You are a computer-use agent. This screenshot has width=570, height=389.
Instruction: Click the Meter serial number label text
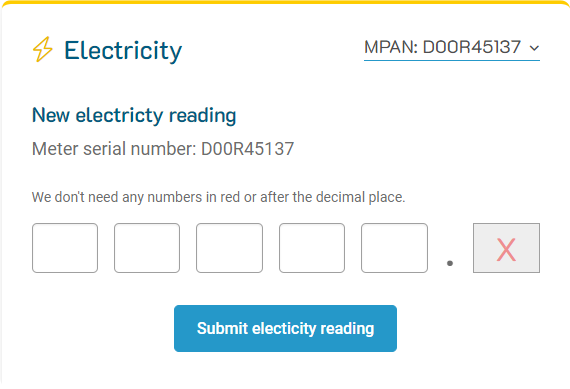click(114, 149)
